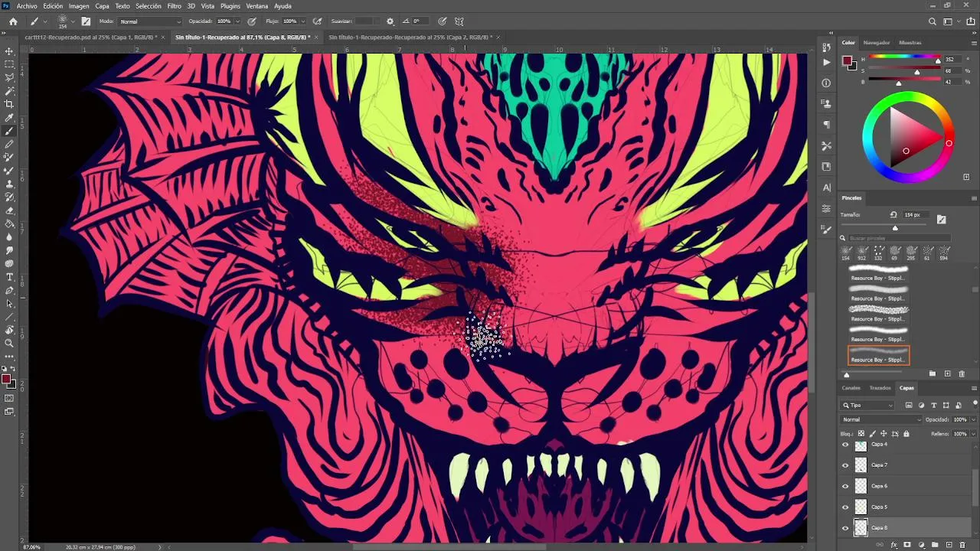Click the Home icon in options bar
980x551 pixels.
tap(13, 21)
